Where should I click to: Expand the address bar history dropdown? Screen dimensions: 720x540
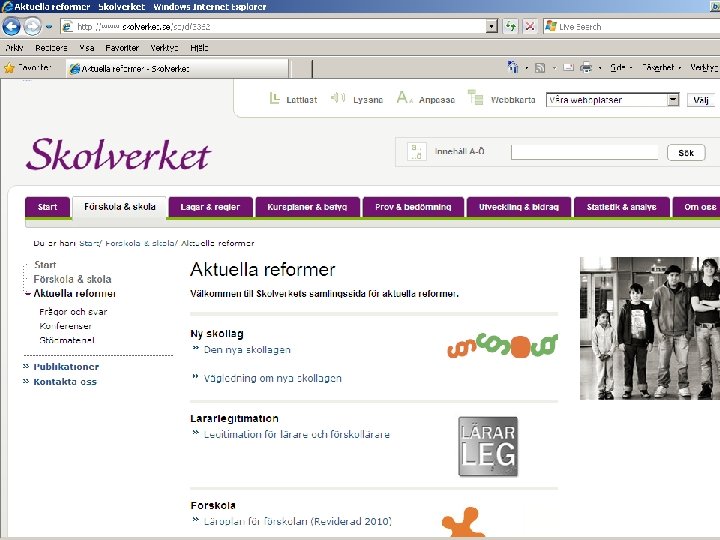pos(491,27)
